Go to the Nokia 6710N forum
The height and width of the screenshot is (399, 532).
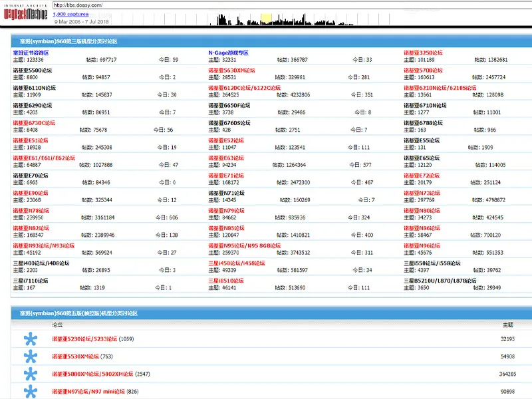[425, 106]
